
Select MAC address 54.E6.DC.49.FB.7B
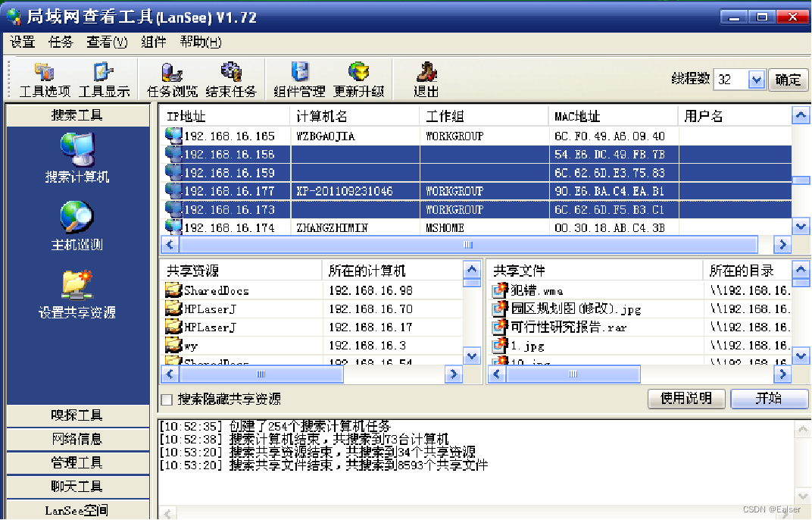[610, 155]
